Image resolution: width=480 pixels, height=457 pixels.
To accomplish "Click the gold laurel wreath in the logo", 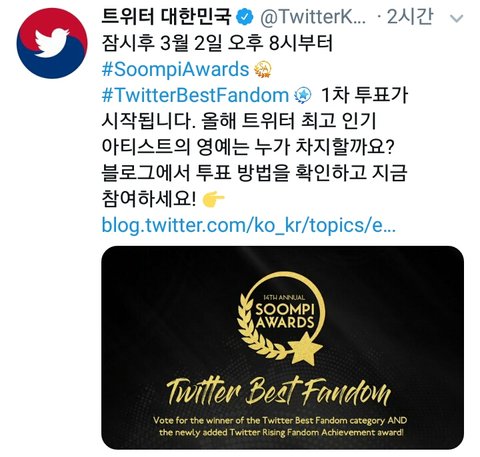I will point(258,325).
